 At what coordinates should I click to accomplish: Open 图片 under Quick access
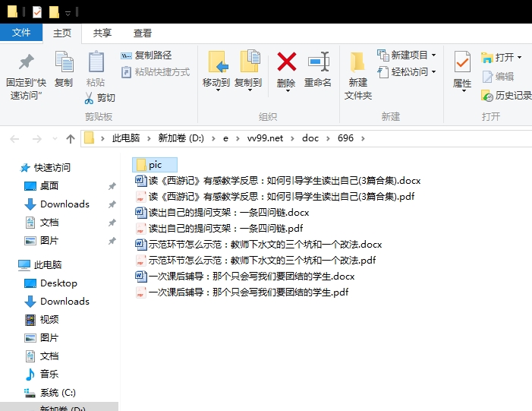pyautogui.click(x=42, y=241)
